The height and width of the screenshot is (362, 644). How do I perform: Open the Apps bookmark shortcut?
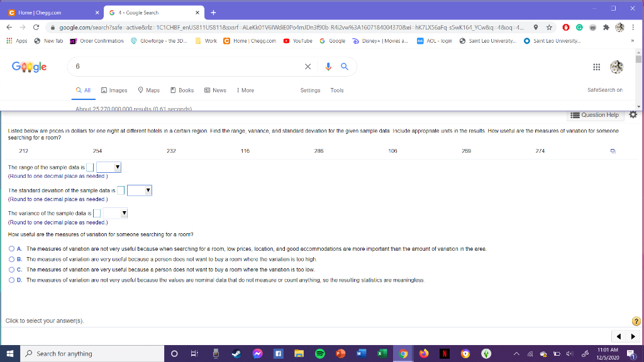(17, 41)
